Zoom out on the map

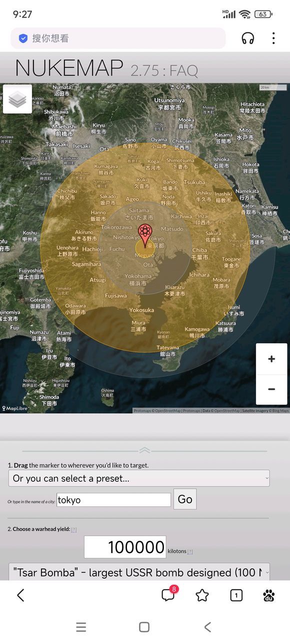click(x=271, y=389)
